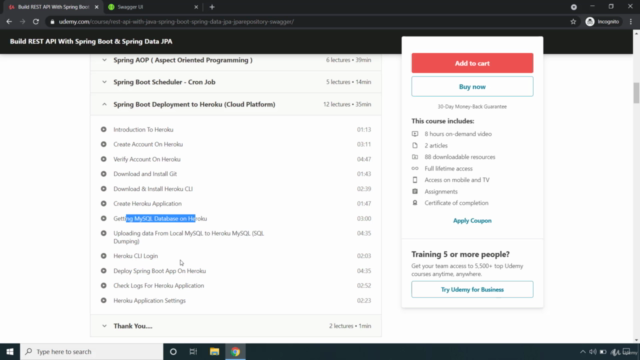Click the play icon for Introduction To Heroku

(104, 129)
